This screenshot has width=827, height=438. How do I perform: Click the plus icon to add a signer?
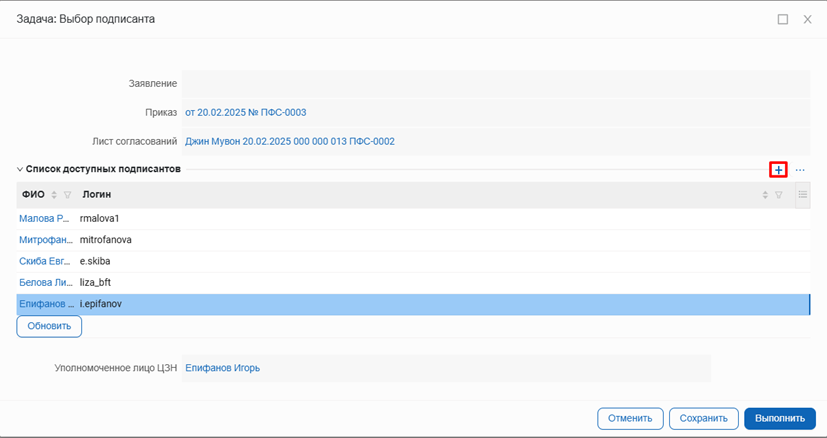pyautogui.click(x=778, y=170)
